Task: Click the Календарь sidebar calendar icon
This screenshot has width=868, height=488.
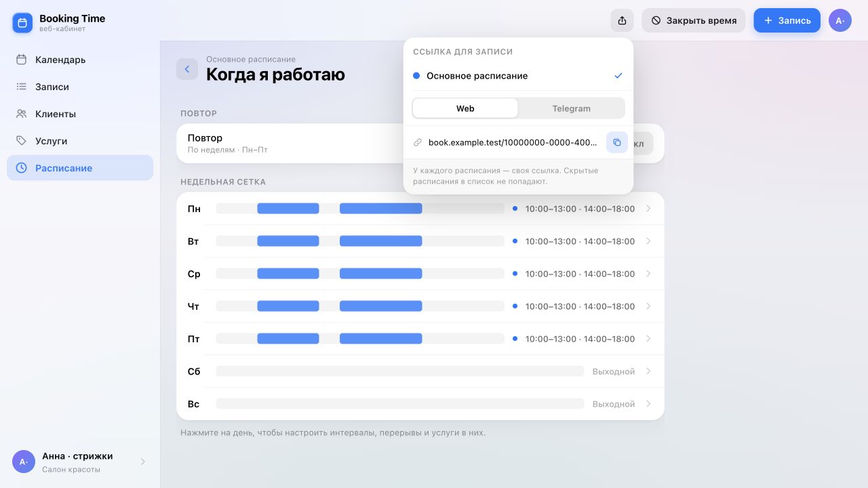Action: pyautogui.click(x=22, y=60)
